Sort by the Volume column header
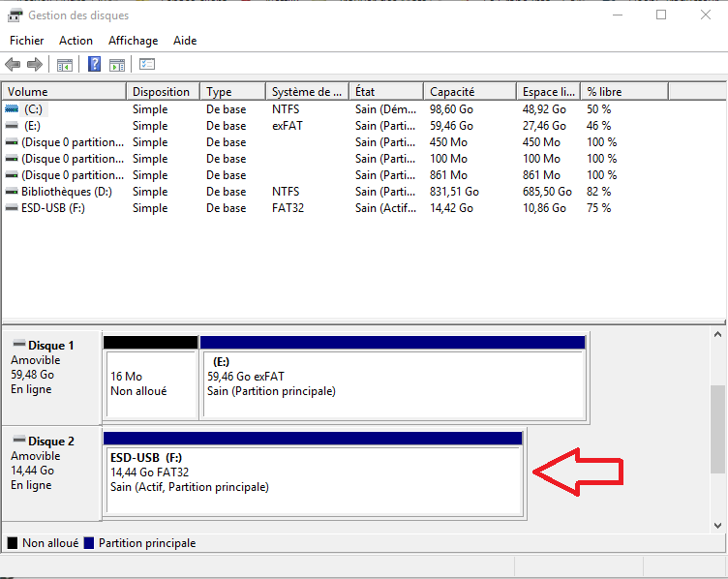 64,92
